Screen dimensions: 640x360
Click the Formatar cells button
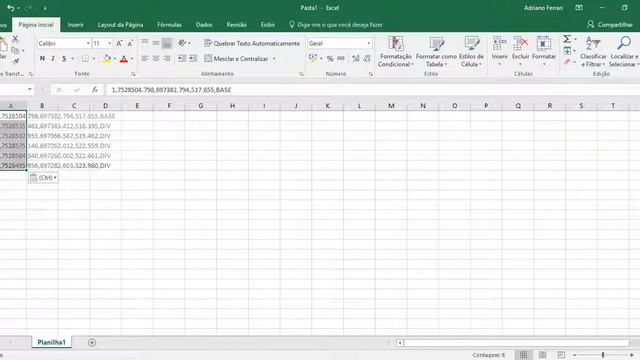(544, 51)
